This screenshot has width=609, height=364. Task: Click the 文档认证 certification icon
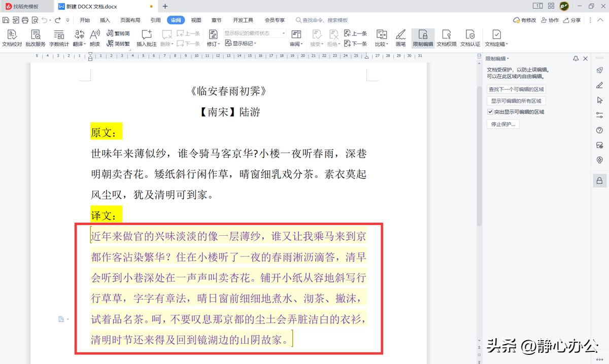click(x=470, y=37)
